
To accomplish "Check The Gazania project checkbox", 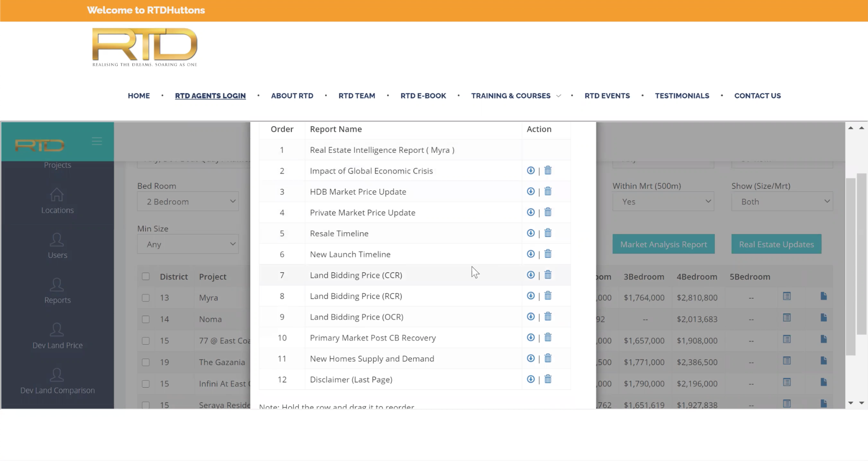I will coord(146,362).
